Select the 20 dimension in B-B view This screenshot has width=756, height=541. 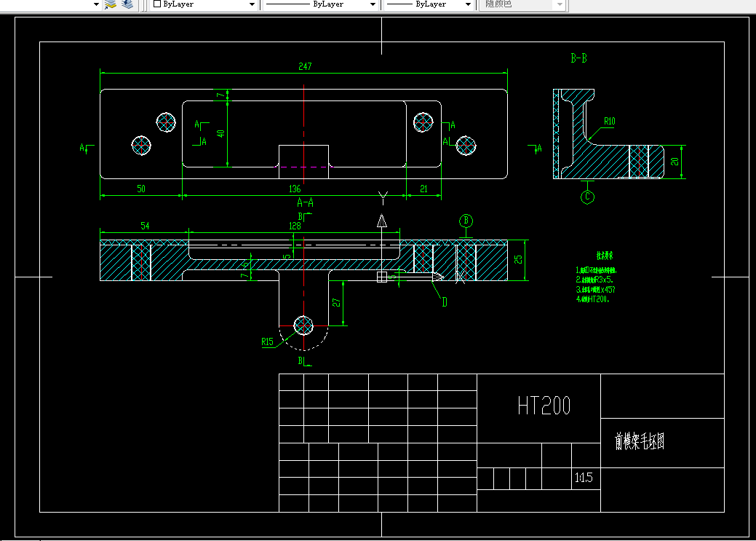(675, 162)
